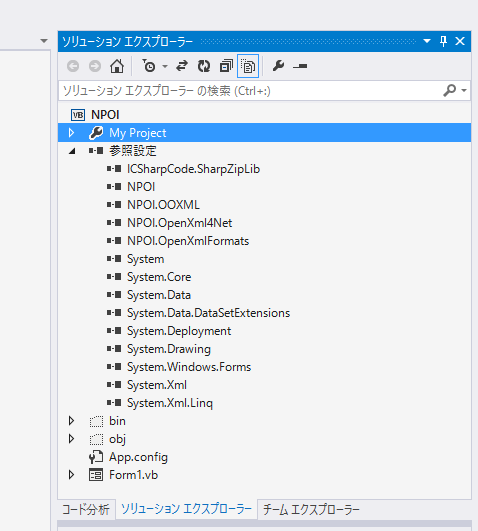This screenshot has height=531, width=478.
Task: Select System.Xml reference
Action: [x=157, y=385]
